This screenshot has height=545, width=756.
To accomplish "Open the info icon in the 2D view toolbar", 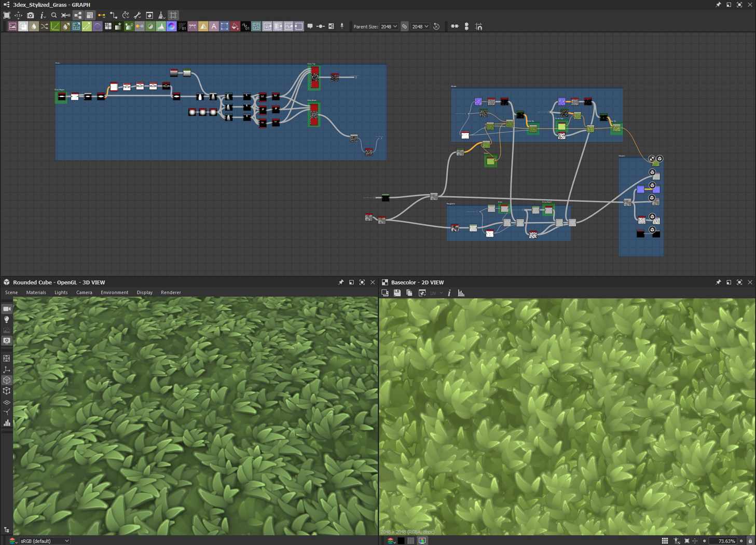I will (x=449, y=293).
